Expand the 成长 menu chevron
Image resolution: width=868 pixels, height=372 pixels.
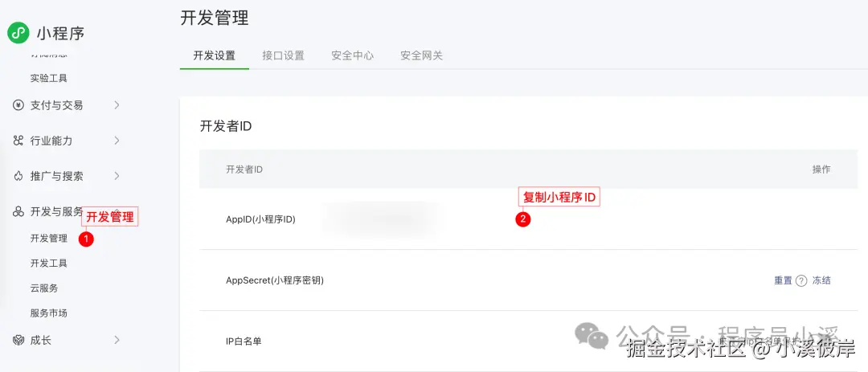point(117,340)
